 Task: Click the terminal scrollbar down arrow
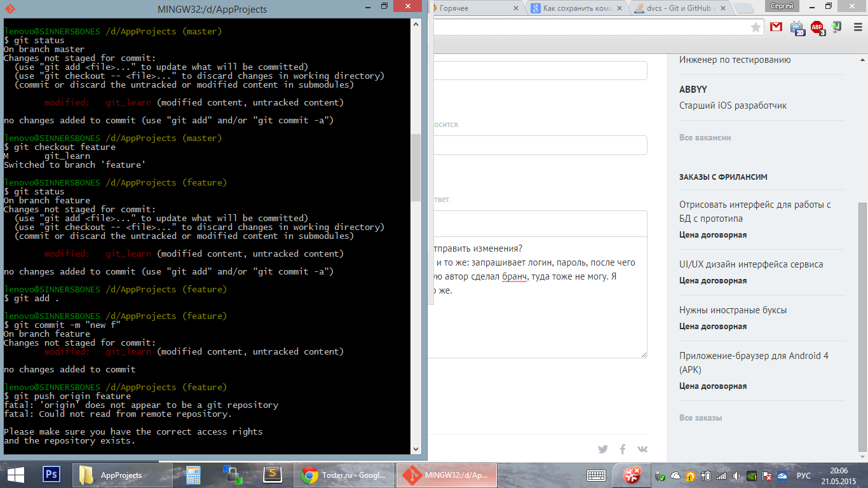pyautogui.click(x=416, y=450)
